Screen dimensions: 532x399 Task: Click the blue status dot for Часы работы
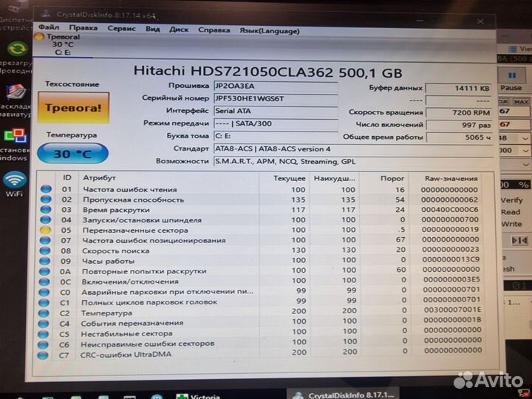pyautogui.click(x=44, y=261)
